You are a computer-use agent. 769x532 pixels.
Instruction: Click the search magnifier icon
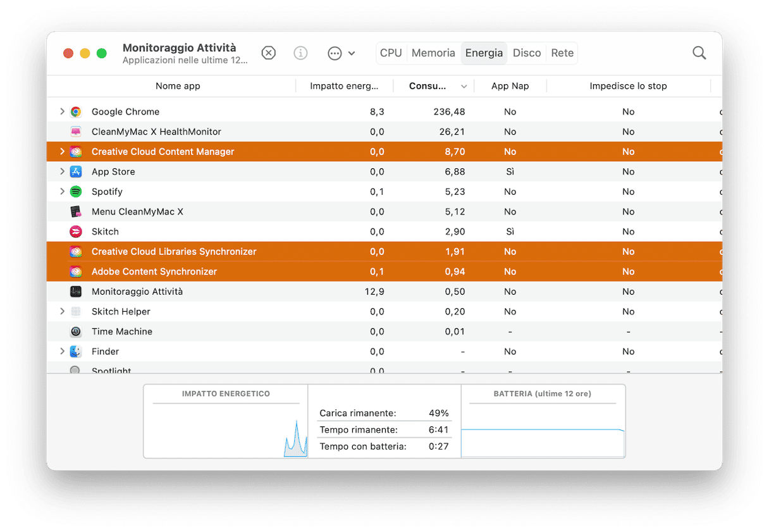[699, 53]
